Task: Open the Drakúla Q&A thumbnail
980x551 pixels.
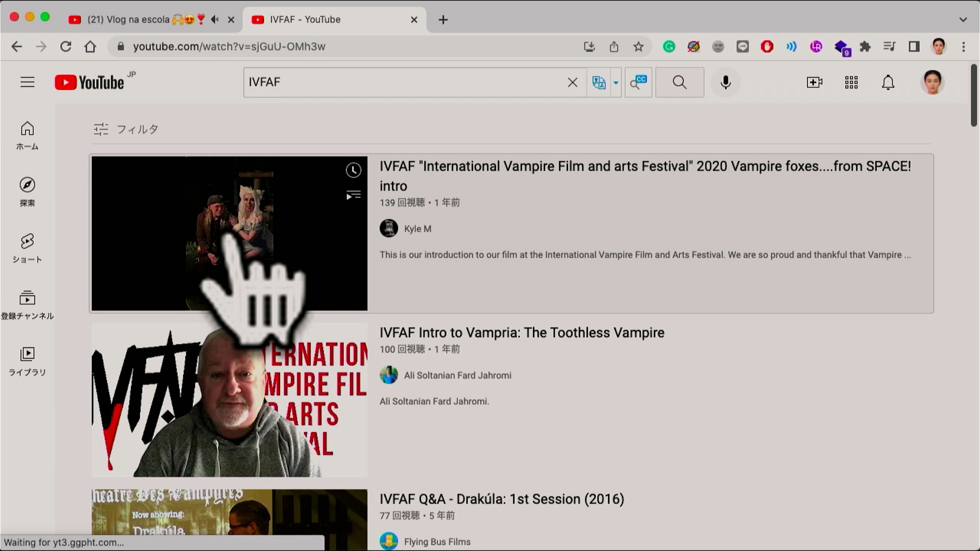Action: pyautogui.click(x=229, y=519)
